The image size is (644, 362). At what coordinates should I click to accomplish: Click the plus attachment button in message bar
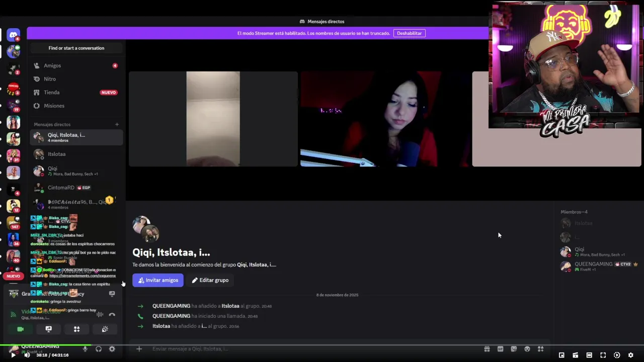pyautogui.click(x=139, y=349)
